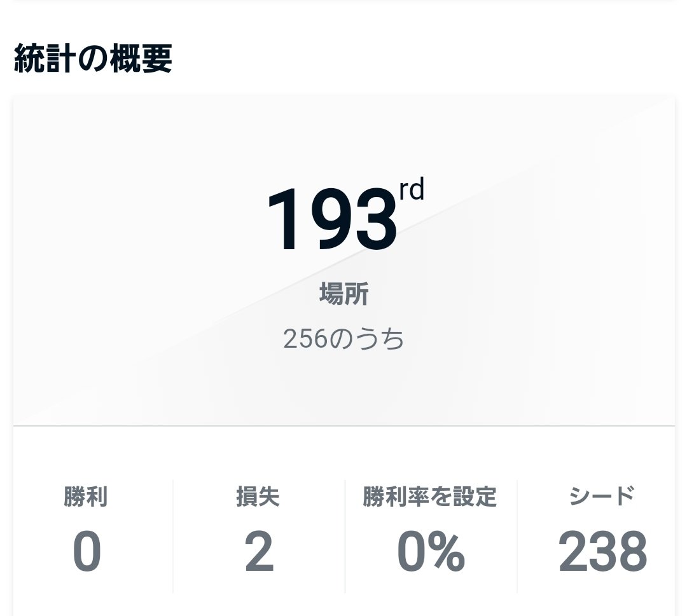This screenshot has height=616, width=687.
Task: Click the 概要 word in the heading
Action: click(x=140, y=59)
